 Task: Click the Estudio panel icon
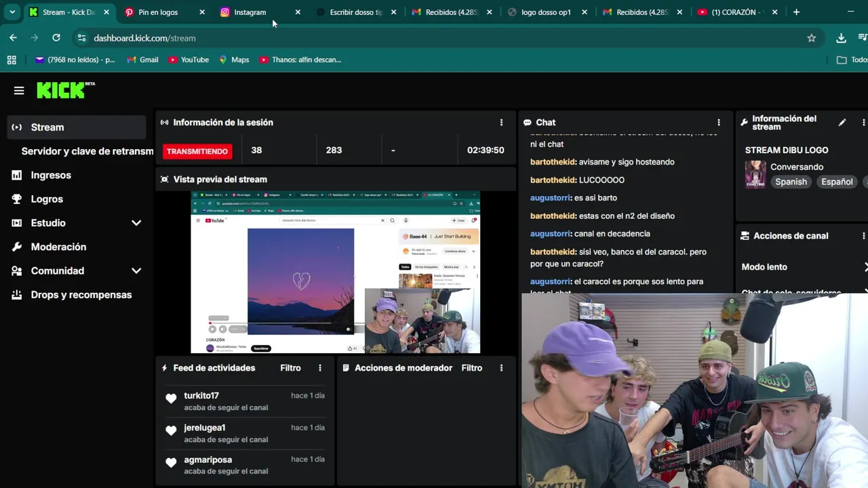coord(17,223)
